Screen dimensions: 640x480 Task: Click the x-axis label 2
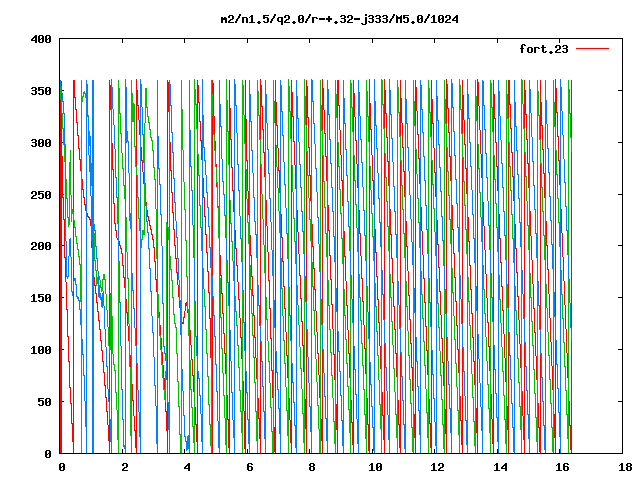pos(124,467)
